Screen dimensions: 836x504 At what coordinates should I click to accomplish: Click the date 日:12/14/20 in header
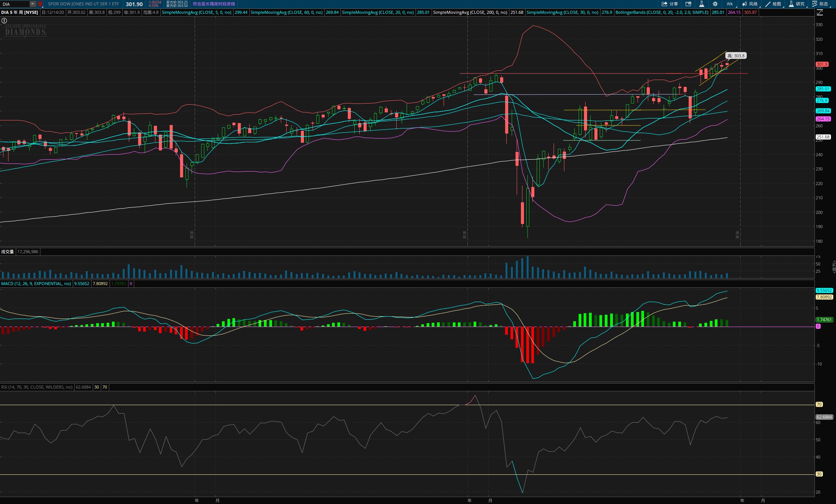coord(53,12)
